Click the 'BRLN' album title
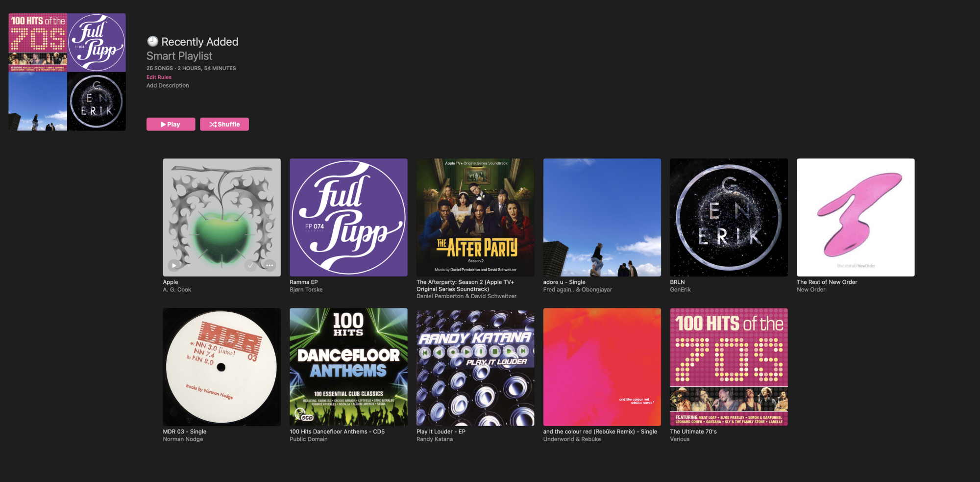This screenshot has height=482, width=980. pyautogui.click(x=678, y=282)
